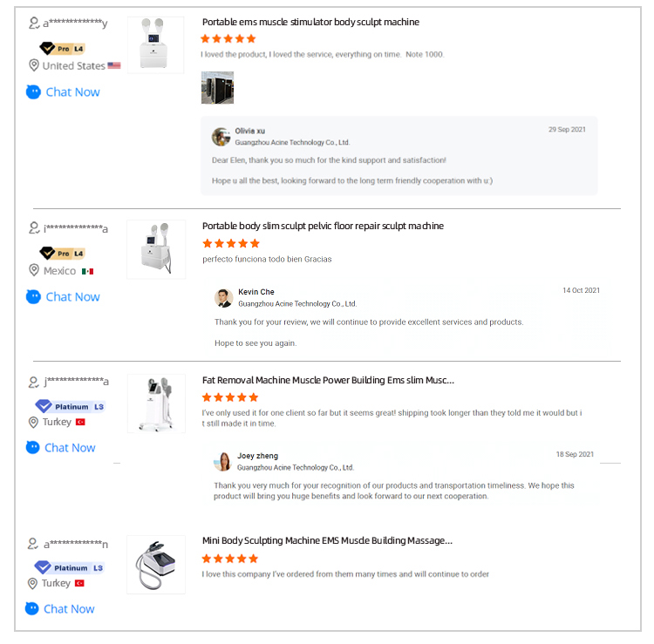Click Joey zheng's avatar

(x=222, y=462)
